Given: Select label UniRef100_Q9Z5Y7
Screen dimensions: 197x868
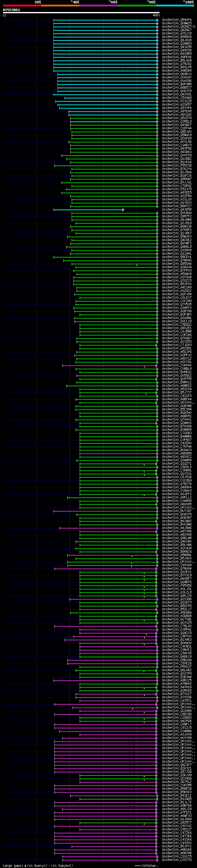Looking at the screenshot, I should [176, 822].
